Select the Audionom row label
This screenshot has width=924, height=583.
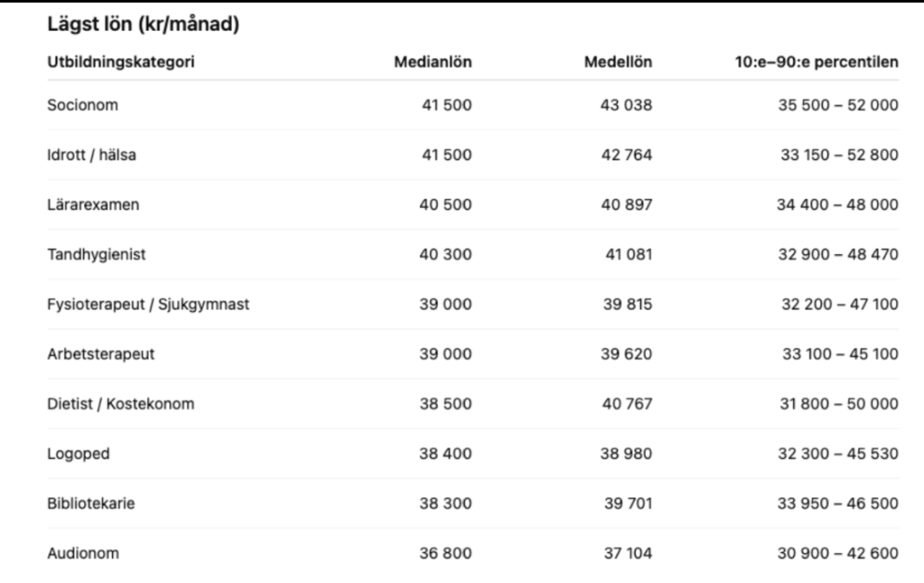coord(83,553)
